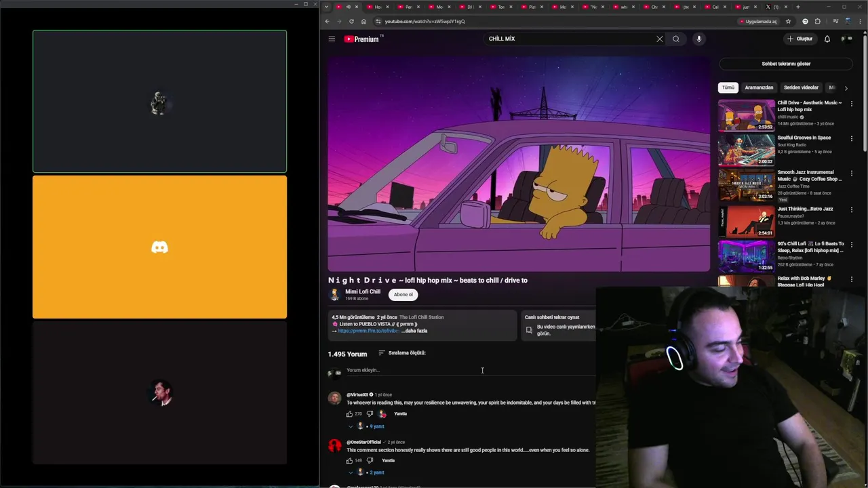This screenshot has width=868, height=488.
Task: Select the Tümü filter chip
Action: tap(728, 87)
